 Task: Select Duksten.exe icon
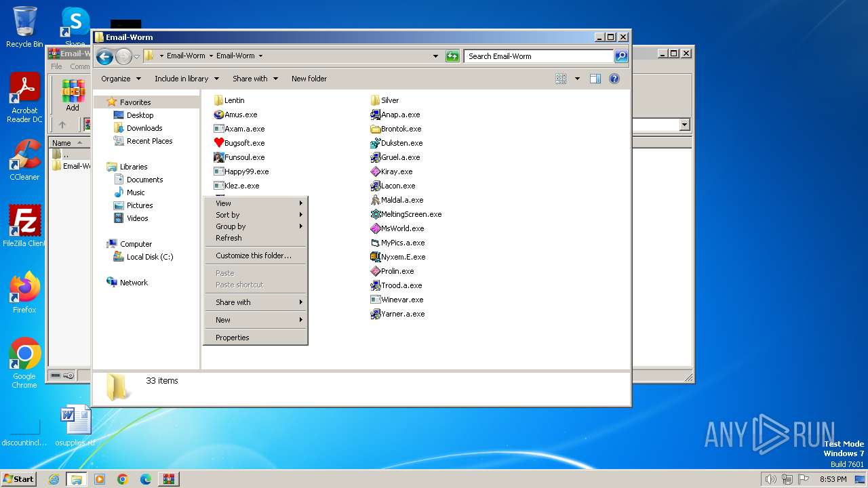tap(375, 143)
